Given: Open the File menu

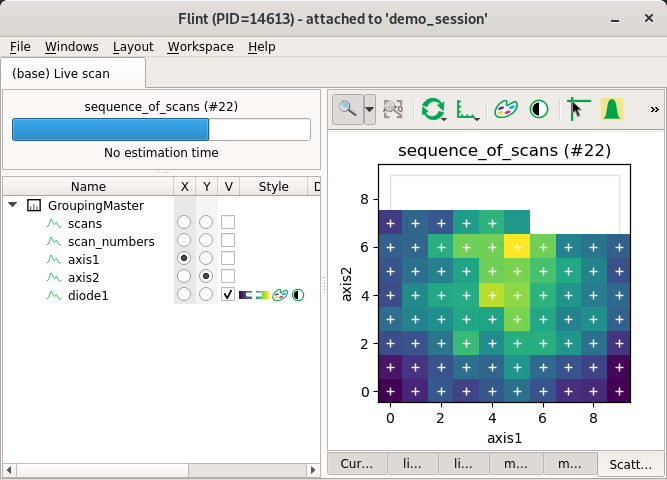Looking at the screenshot, I should tap(20, 46).
